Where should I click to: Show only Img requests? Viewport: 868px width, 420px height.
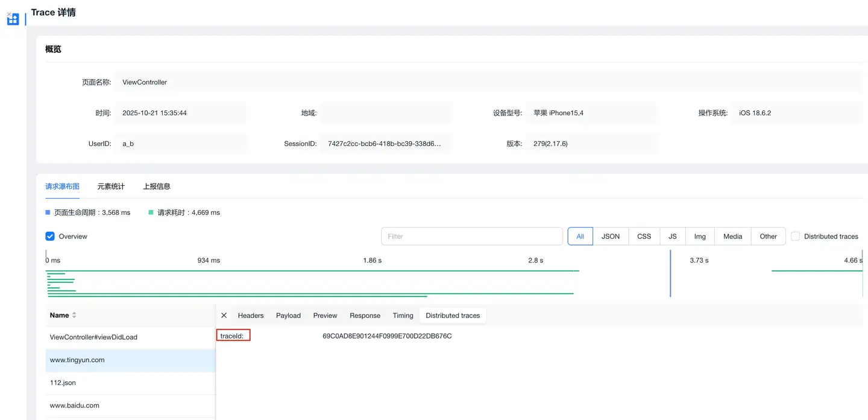coord(699,237)
